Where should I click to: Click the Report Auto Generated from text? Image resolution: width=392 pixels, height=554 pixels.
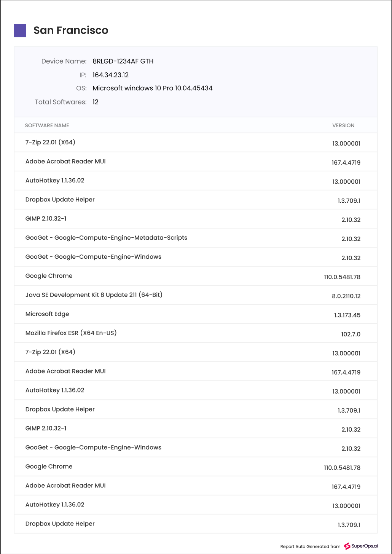tap(311, 546)
